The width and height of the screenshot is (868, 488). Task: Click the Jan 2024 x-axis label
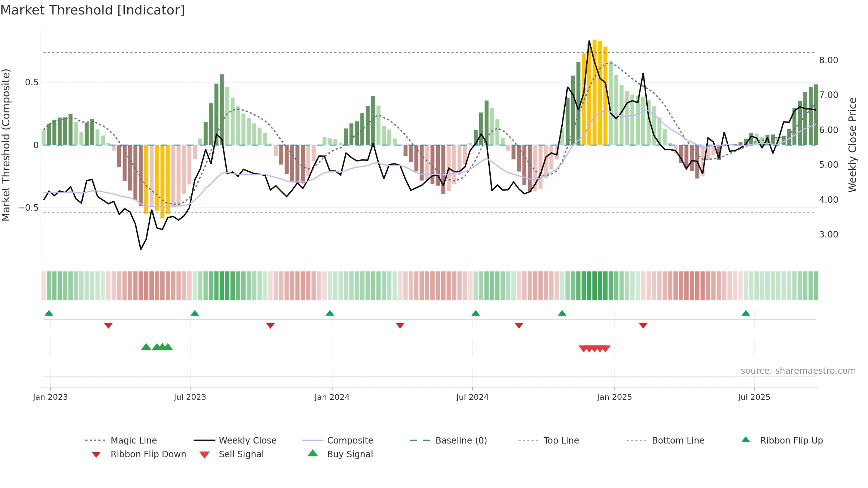[332, 397]
